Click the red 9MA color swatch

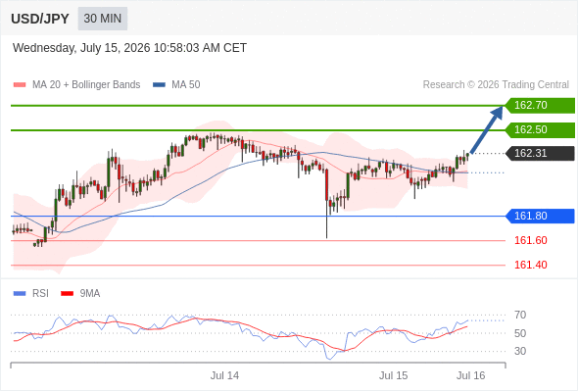tap(67, 294)
